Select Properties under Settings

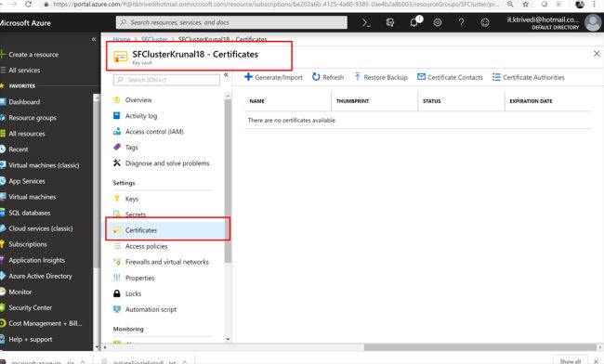(x=139, y=278)
